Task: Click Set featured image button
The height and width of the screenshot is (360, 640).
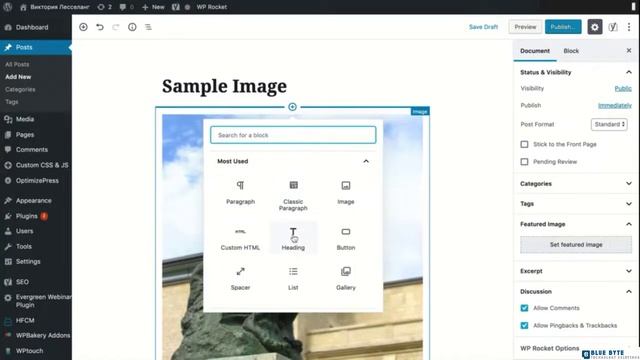Action: click(576, 244)
